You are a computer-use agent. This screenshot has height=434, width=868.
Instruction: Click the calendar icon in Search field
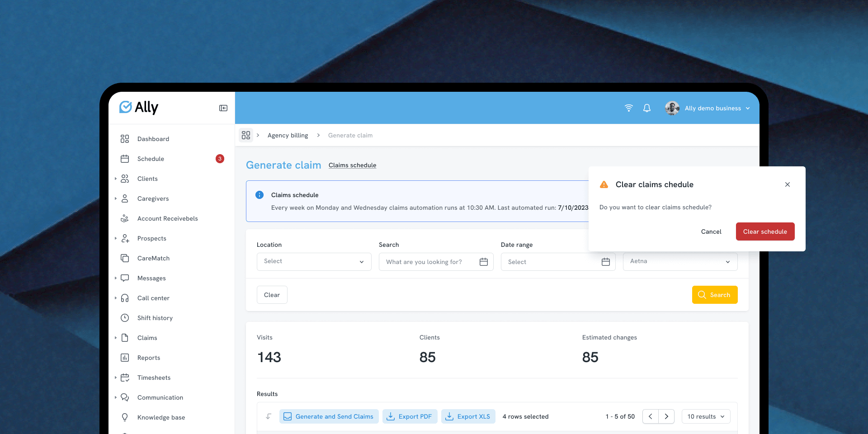click(484, 262)
